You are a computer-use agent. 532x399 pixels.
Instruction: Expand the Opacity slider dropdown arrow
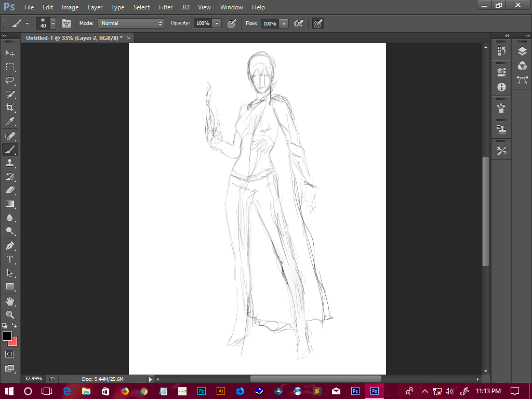click(217, 23)
